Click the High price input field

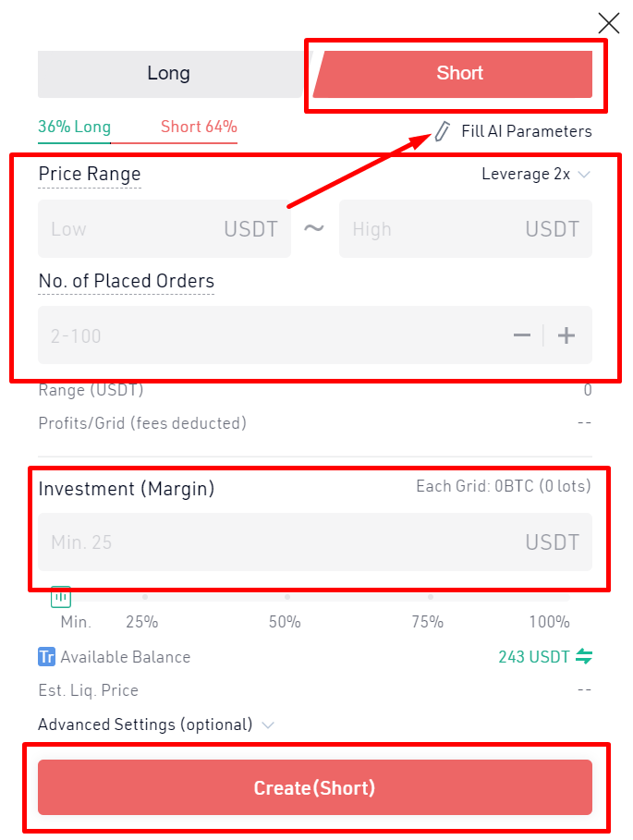pos(466,229)
